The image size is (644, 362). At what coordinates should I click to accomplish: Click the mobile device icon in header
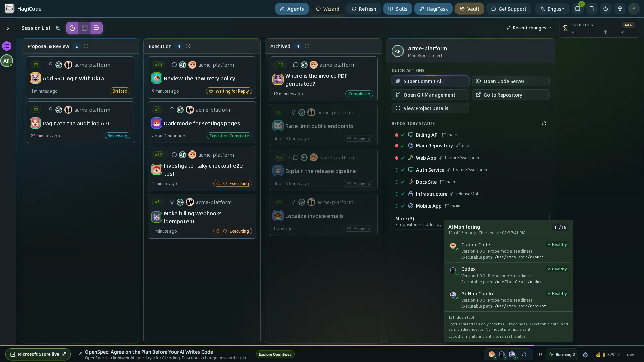point(592,9)
